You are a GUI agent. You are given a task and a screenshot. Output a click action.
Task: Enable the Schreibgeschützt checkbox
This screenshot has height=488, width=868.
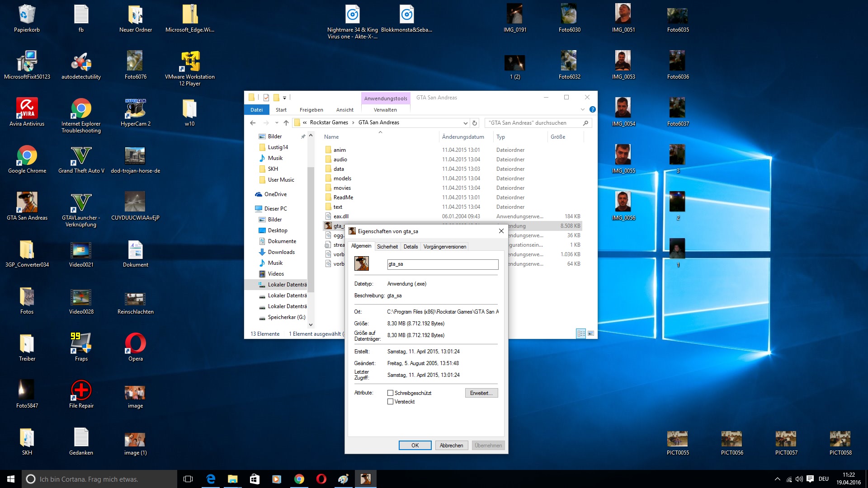click(x=390, y=393)
